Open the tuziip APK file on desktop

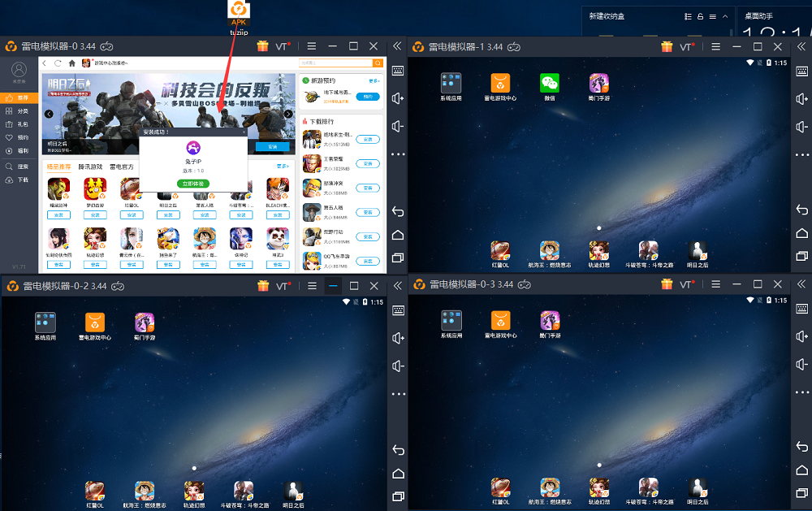tap(239, 18)
